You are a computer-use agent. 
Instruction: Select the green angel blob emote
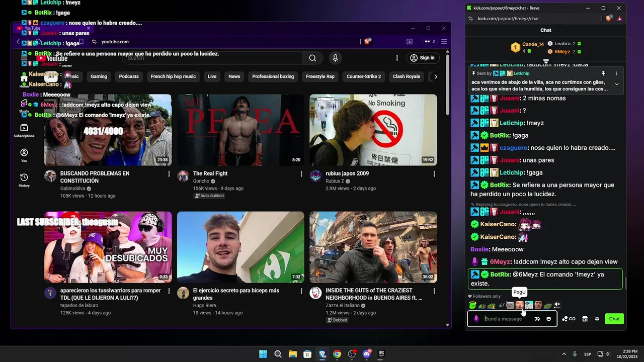click(x=472, y=305)
